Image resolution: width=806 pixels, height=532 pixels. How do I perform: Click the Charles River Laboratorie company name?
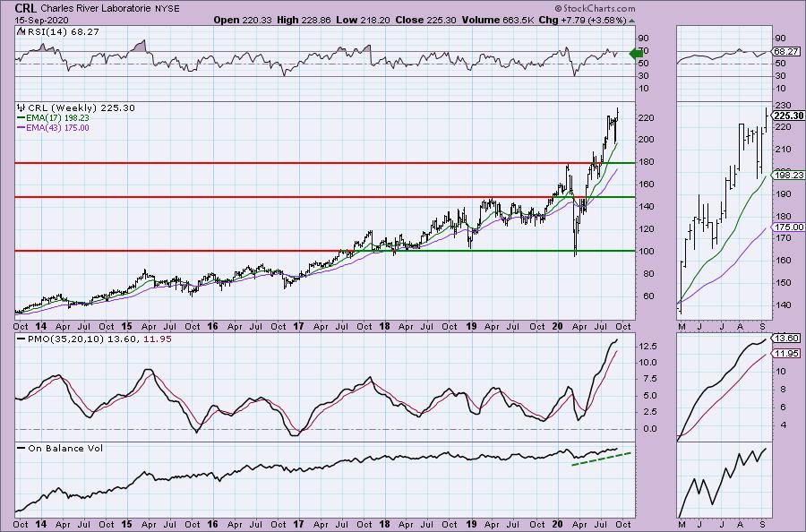96,9
